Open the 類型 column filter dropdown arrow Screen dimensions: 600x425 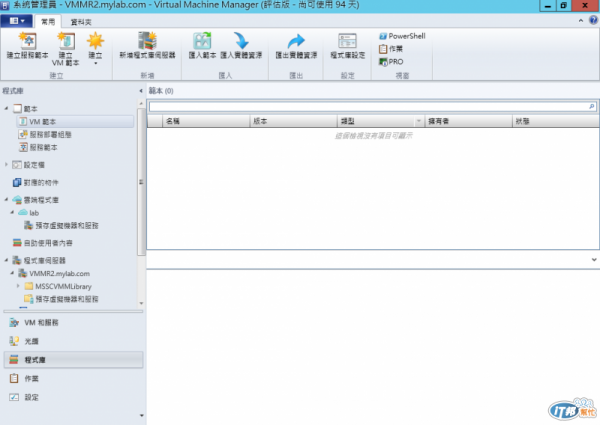click(419, 121)
